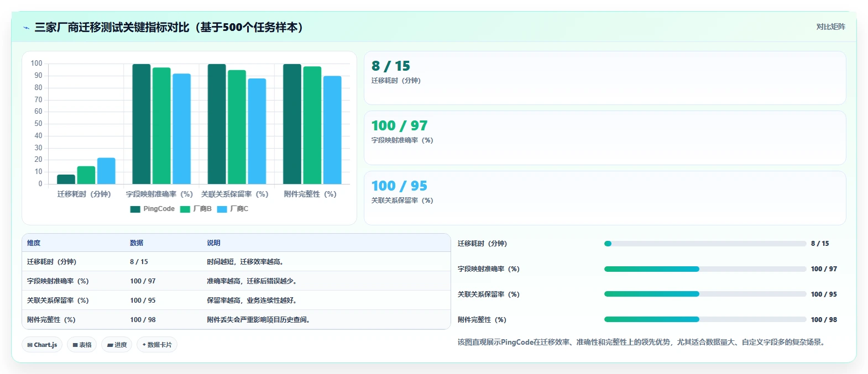Toggle the PingCode legend swatch in the chart
The image size is (868, 374).
click(x=135, y=209)
